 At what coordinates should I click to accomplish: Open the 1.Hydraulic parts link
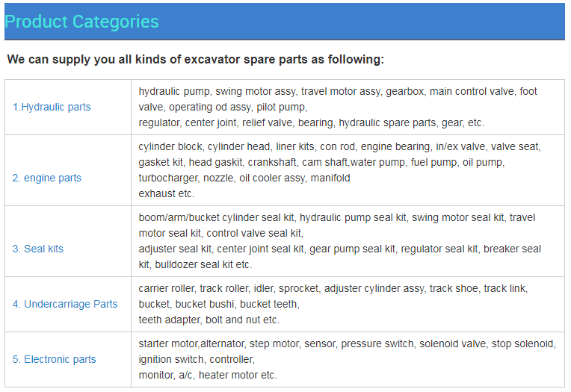pos(52,107)
